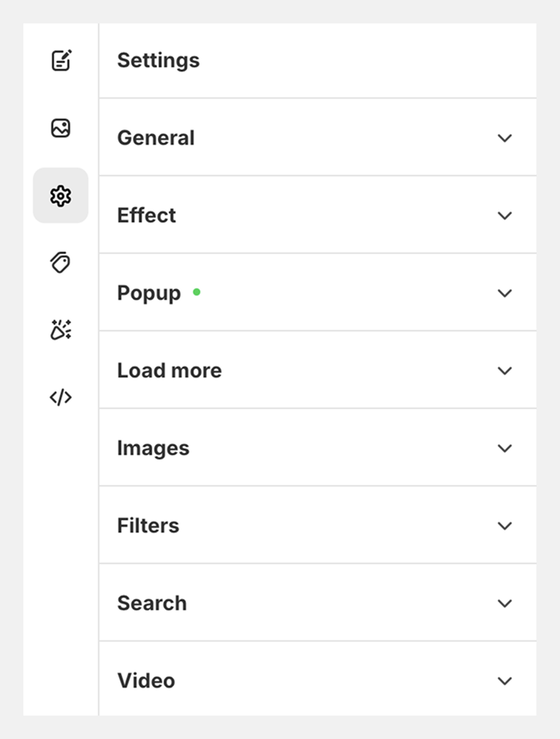The width and height of the screenshot is (560, 739).
Task: Open the tags sidebar icon
Action: pyautogui.click(x=61, y=263)
